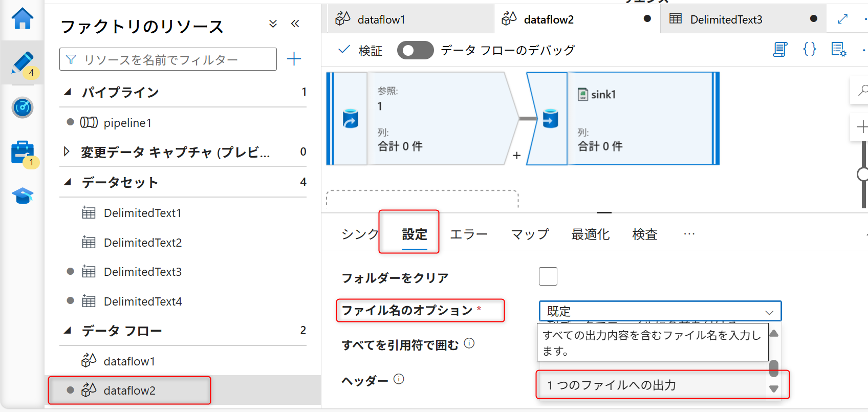
Task: Open the Author pencil icon
Action: (23, 63)
